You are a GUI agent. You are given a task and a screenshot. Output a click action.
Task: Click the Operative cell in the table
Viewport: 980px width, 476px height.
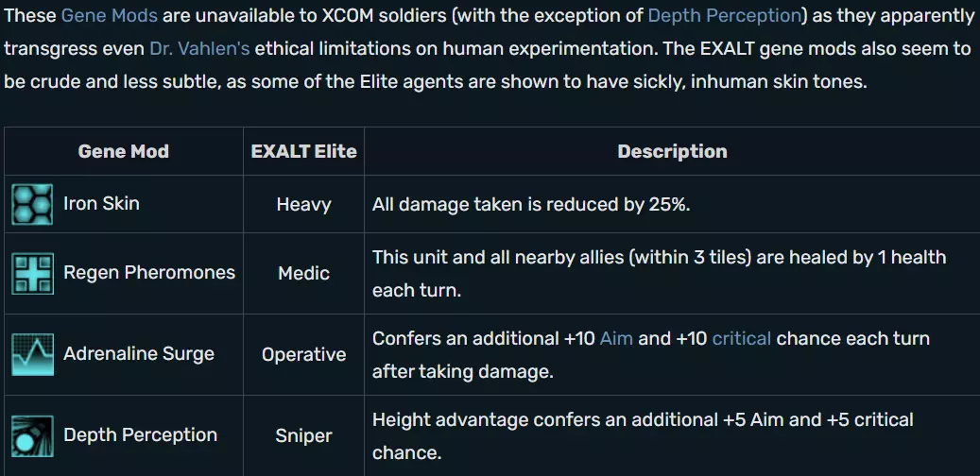tap(303, 354)
